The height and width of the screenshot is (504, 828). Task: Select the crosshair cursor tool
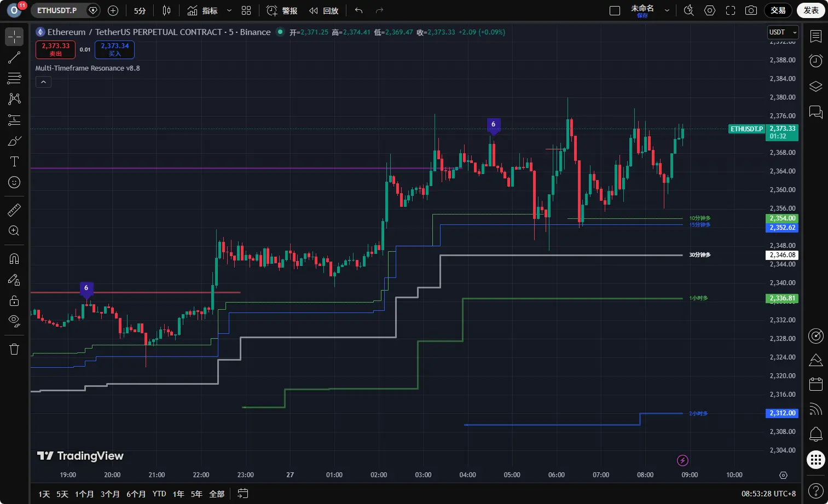(x=14, y=37)
